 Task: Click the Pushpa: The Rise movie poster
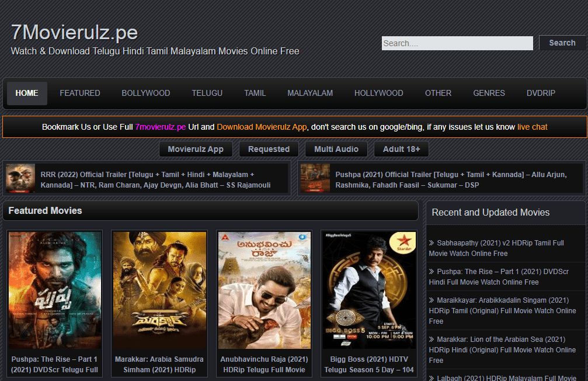pyautogui.click(x=55, y=290)
